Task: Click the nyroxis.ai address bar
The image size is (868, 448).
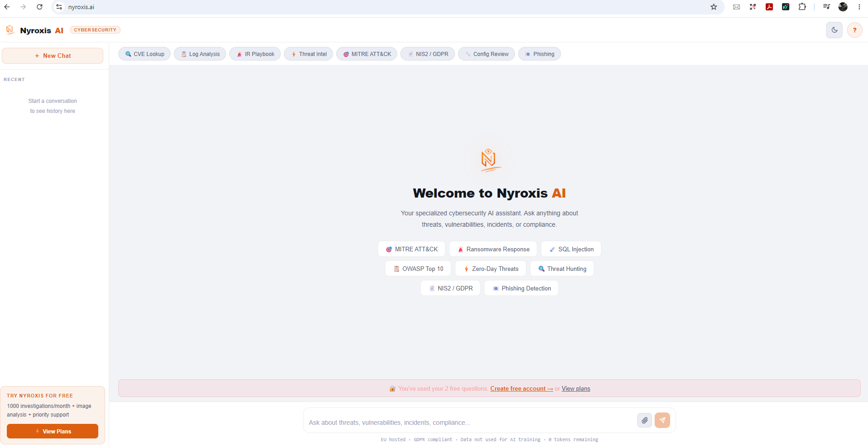Action: click(387, 7)
